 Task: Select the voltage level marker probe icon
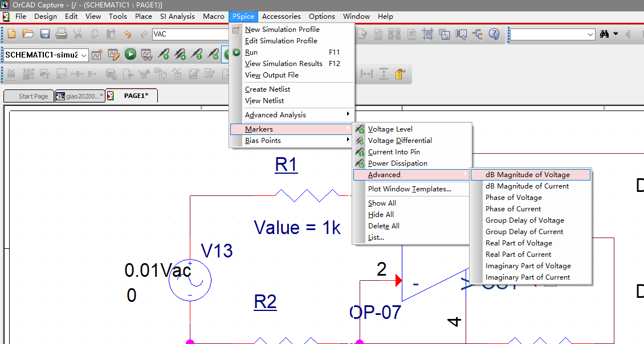click(x=163, y=54)
